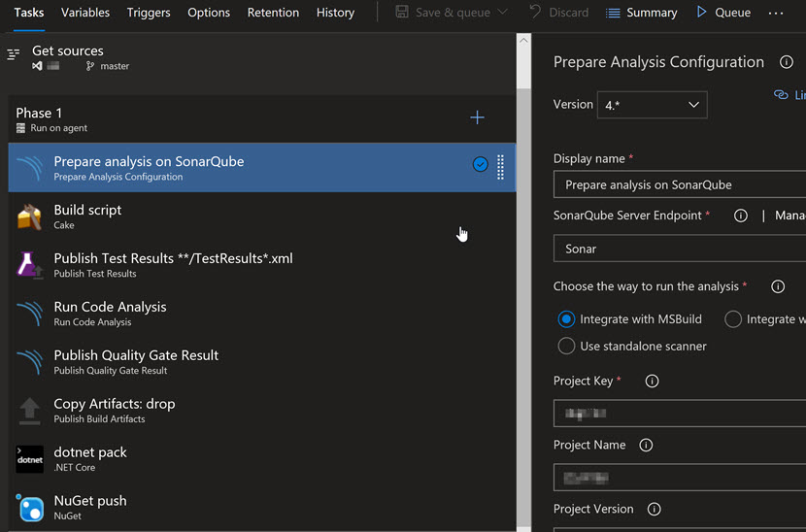
Task: Show info for Project Version
Action: point(654,509)
